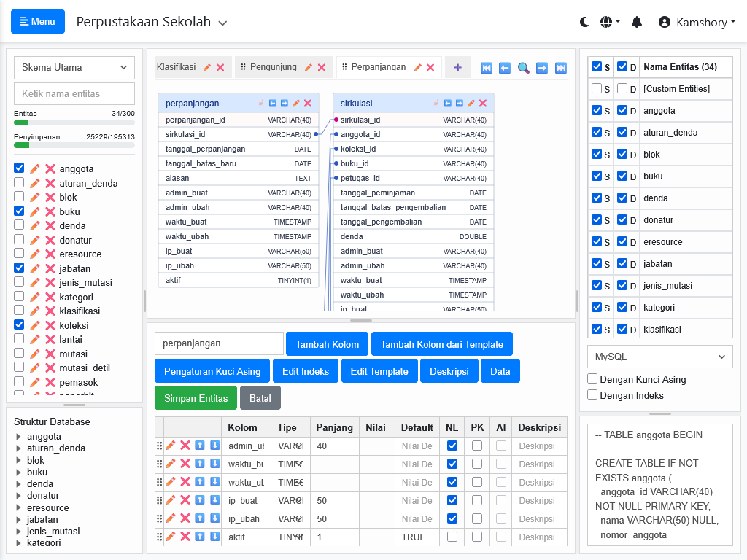Delete the jabatan entity in sidebar
Viewport: 747px width, 560px height.
click(x=50, y=268)
